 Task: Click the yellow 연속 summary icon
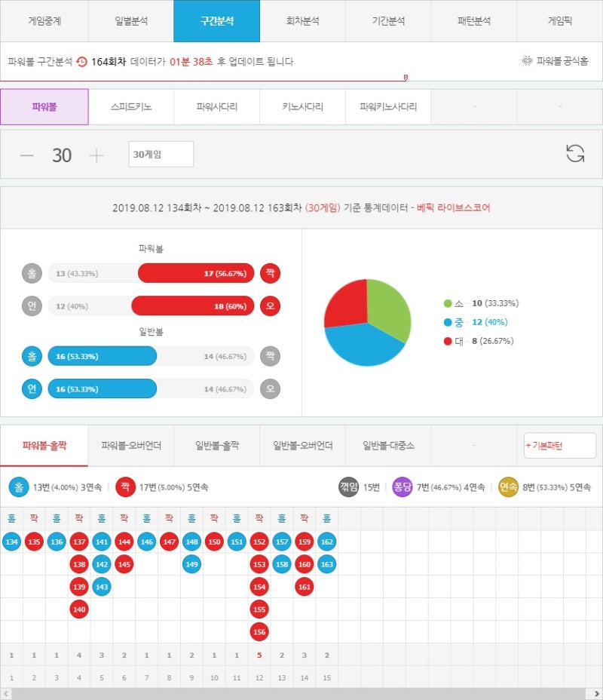tap(508, 487)
